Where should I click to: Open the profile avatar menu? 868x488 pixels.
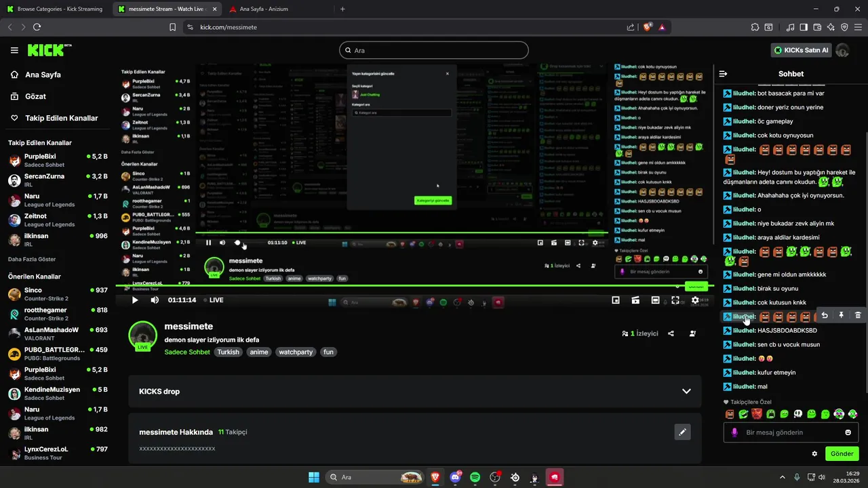click(843, 50)
